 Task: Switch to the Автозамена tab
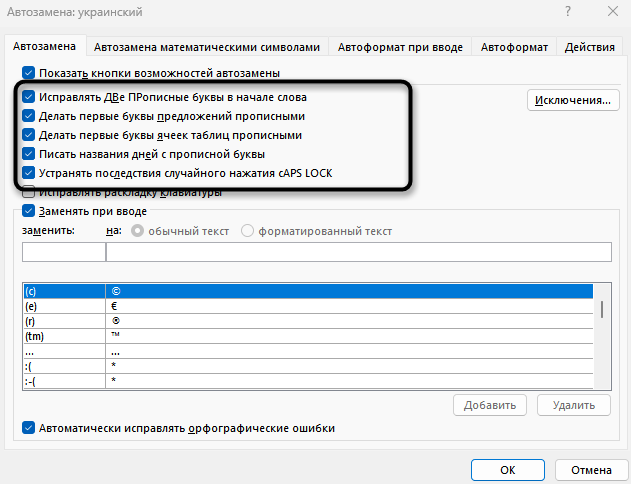[x=44, y=47]
